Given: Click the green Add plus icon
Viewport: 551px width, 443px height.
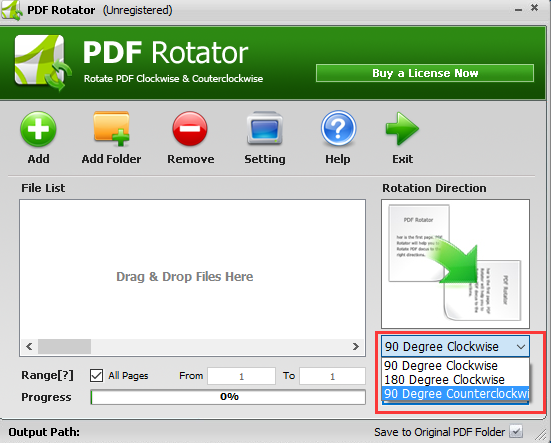Looking at the screenshot, I should (x=38, y=129).
